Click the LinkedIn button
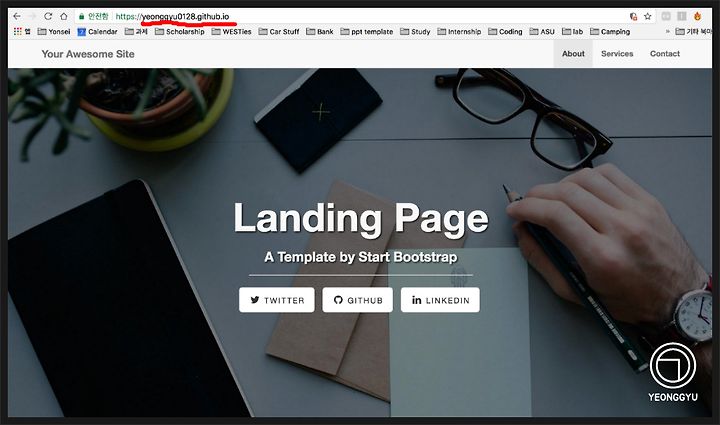 [440, 300]
